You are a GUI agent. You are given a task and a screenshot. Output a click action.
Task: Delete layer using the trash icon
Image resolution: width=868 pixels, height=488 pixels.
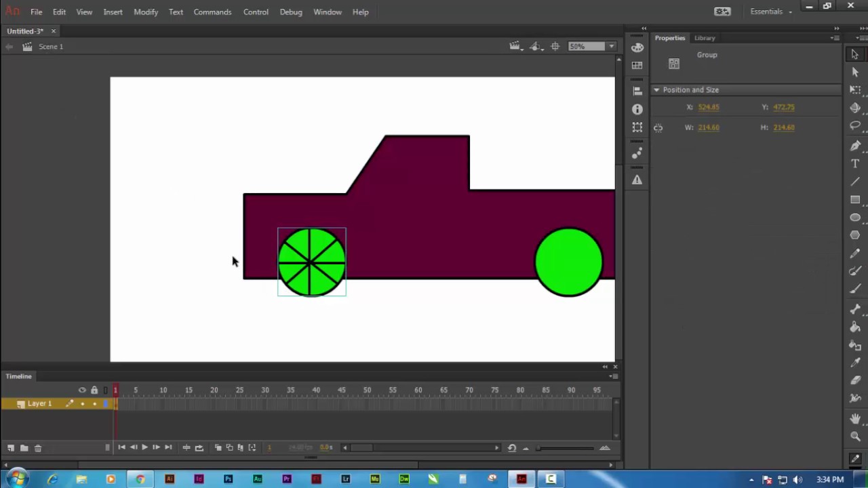tap(38, 447)
